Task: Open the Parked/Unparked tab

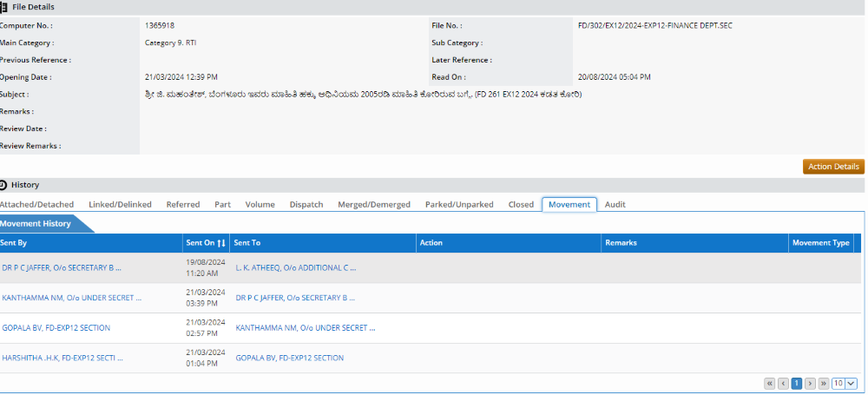Action: click(x=459, y=205)
